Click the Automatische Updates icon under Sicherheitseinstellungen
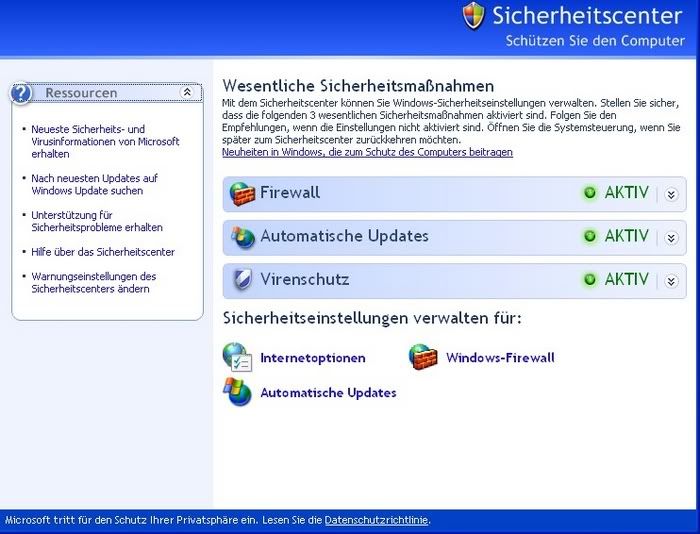This screenshot has width=700, height=534. tap(238, 393)
